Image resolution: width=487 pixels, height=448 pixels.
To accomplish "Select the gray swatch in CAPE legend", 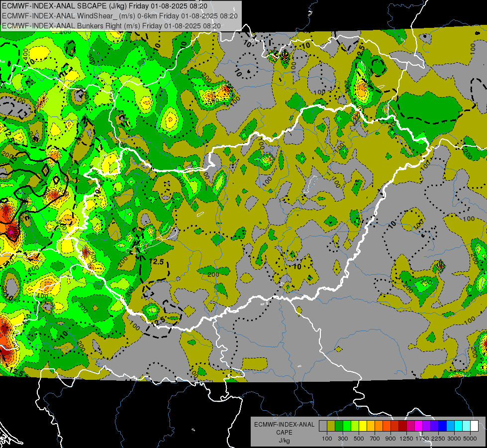I will point(323,426).
